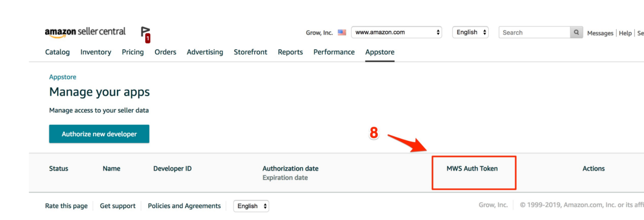
Task: Click the Authorization date column header
Action: [x=290, y=169]
